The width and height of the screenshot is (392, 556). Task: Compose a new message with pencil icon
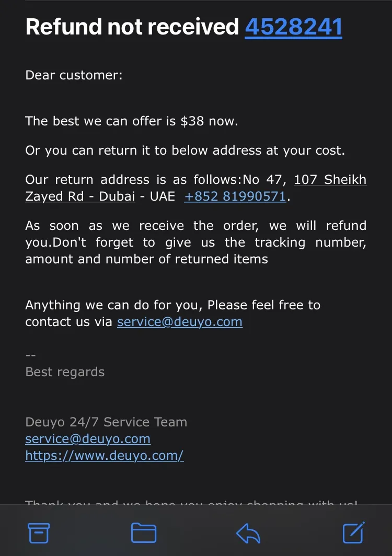[354, 532]
